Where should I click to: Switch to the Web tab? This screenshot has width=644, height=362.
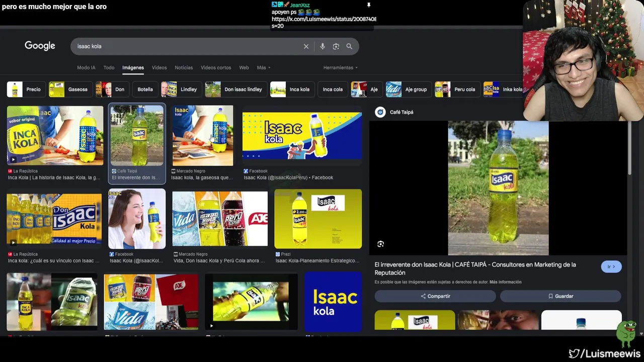(x=244, y=67)
